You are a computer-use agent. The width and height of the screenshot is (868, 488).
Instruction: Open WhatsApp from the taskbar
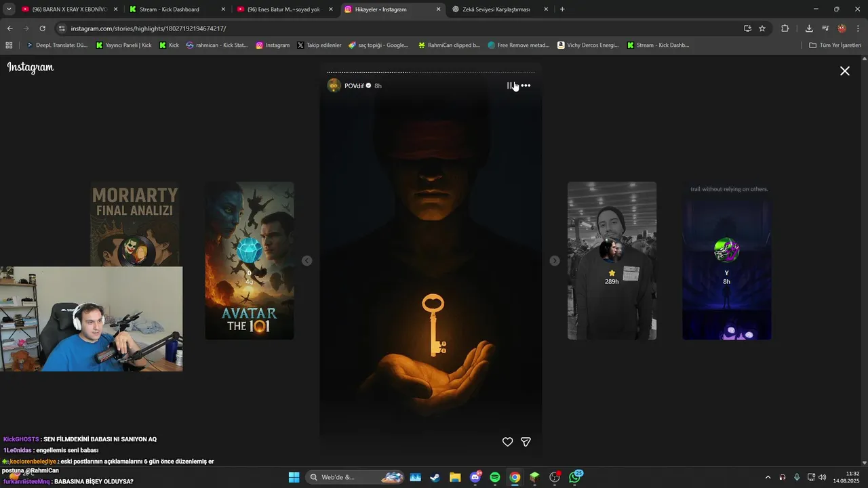pyautogui.click(x=575, y=477)
